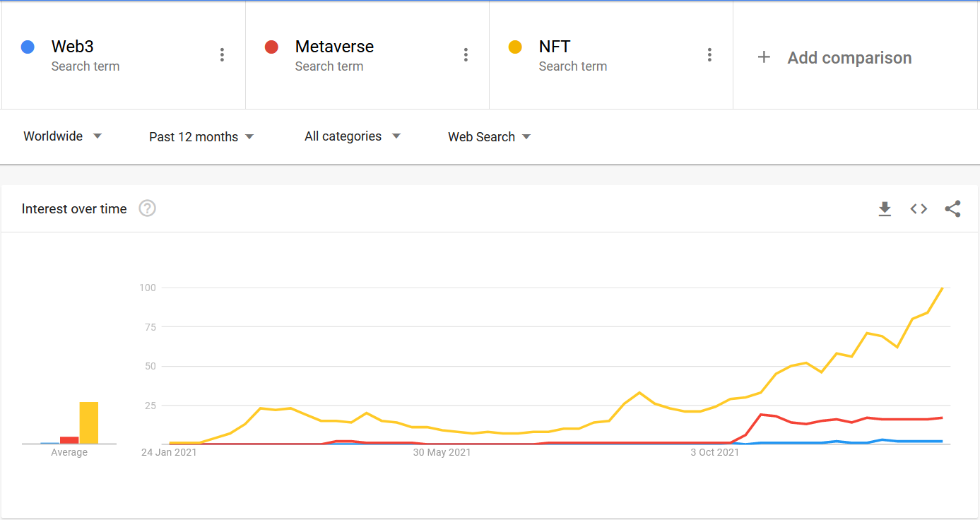Image resolution: width=980 pixels, height=520 pixels.
Task: Download the Interest over time CSV
Action: (885, 209)
